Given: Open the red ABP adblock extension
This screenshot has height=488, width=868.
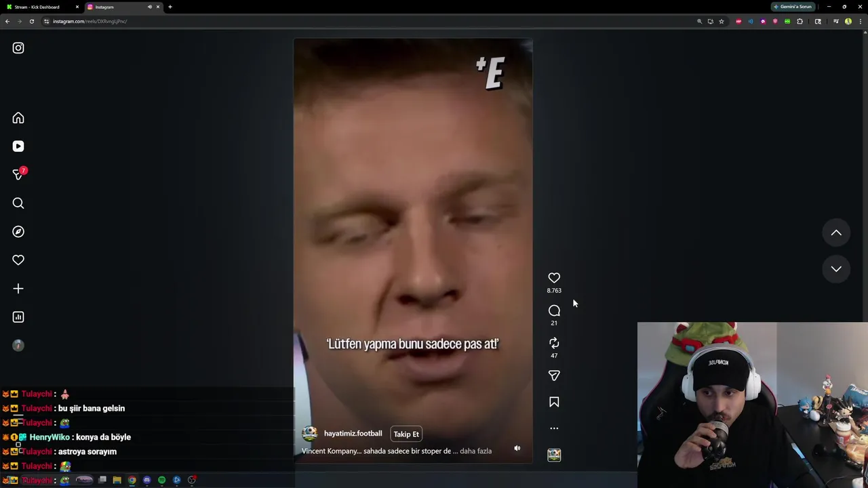Looking at the screenshot, I should tap(738, 21).
